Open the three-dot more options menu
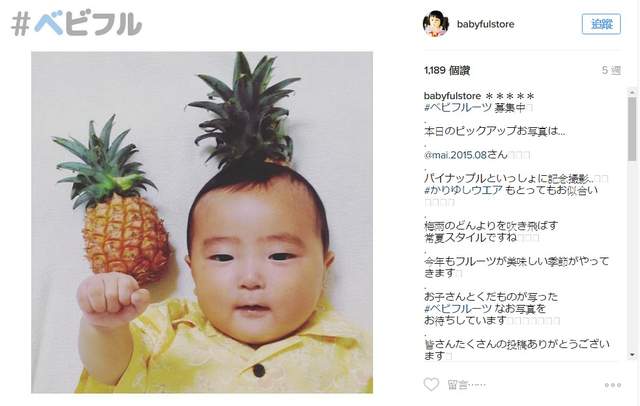640x406 pixels. coord(613,385)
